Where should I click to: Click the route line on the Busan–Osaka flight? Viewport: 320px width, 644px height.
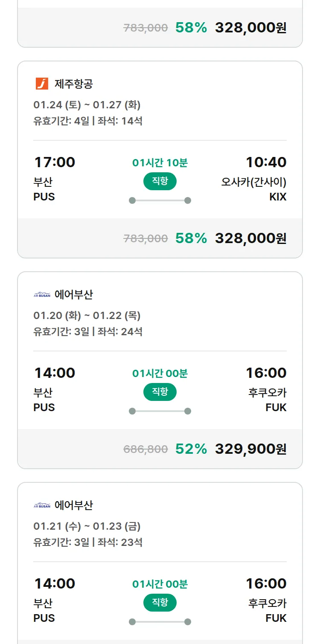point(160,200)
